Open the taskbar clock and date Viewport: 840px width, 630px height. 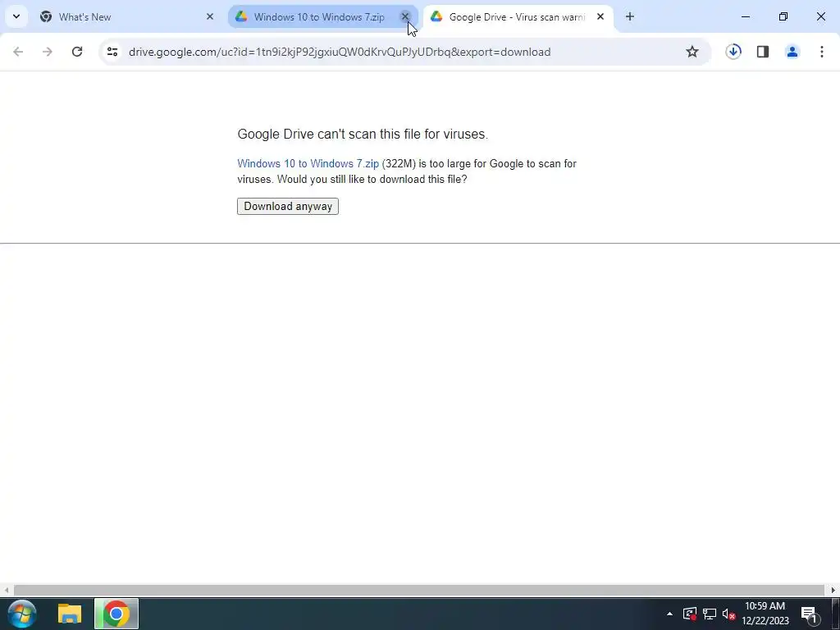765,614
